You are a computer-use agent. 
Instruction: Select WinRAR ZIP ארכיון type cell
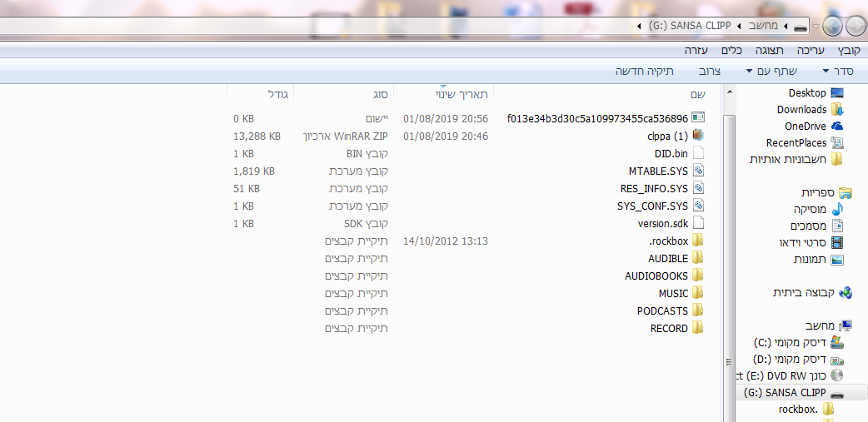346,136
